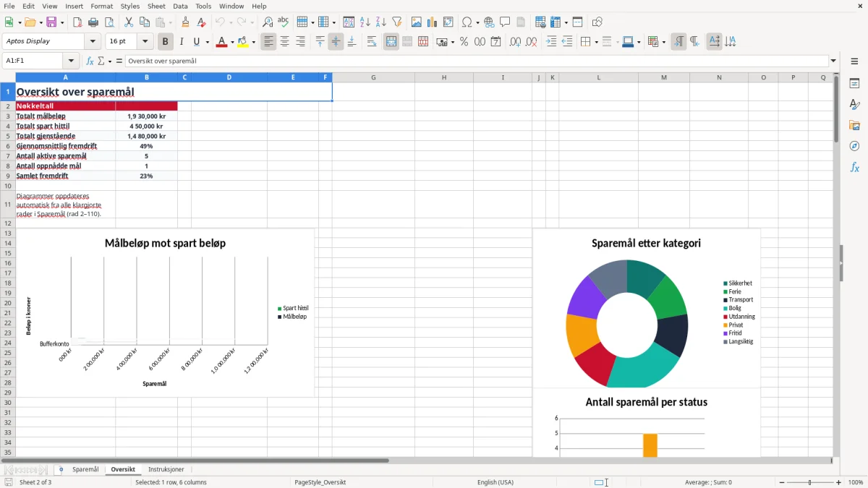The width and height of the screenshot is (868, 488).
Task: Toggle Wrap Text
Action: tap(372, 42)
